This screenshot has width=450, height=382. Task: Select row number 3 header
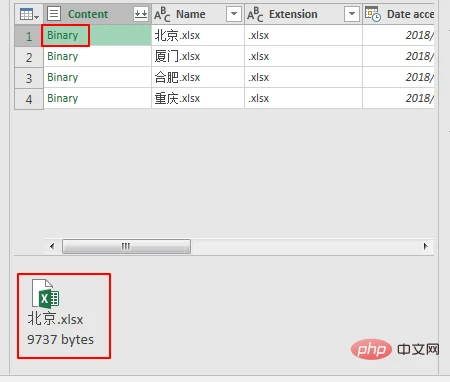pos(29,77)
